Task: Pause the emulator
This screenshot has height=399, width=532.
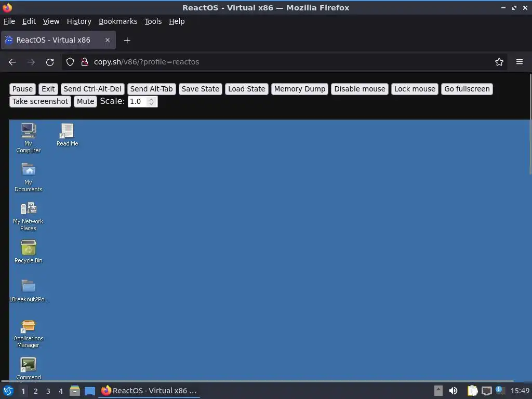Action: pyautogui.click(x=23, y=89)
